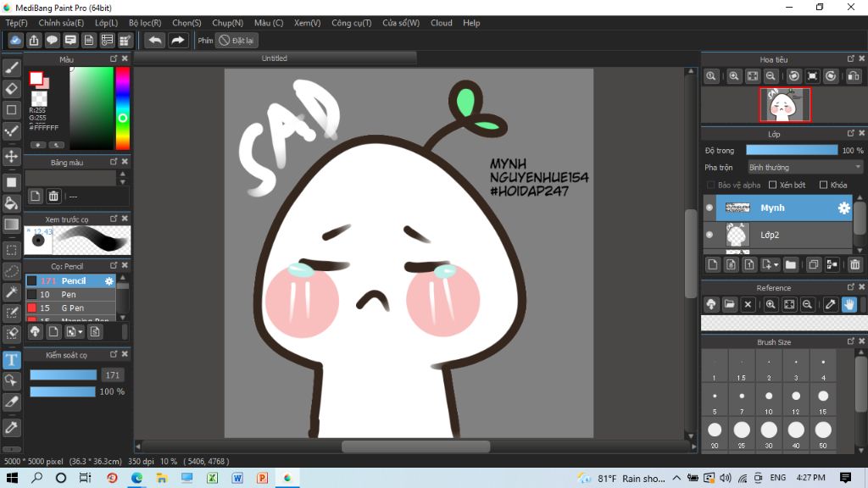
Task: Toggle visibility of Mynh layer
Action: coord(709,208)
